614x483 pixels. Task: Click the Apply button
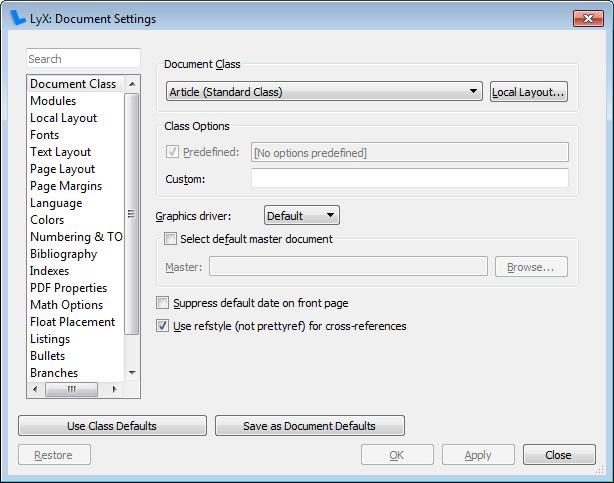click(478, 455)
